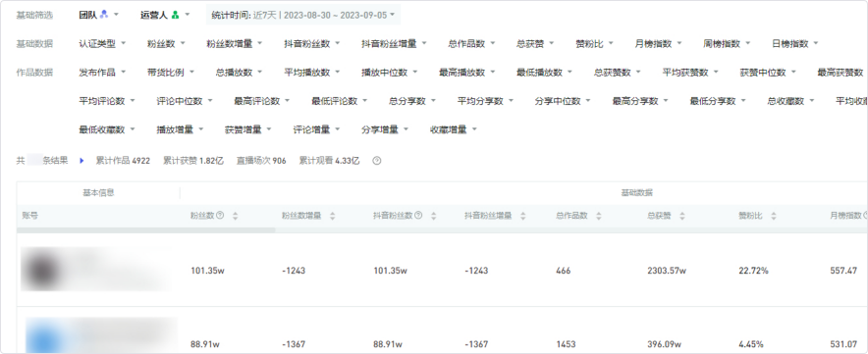
Task: Open the 认证类型 filter dropdown
Action: click(x=102, y=44)
